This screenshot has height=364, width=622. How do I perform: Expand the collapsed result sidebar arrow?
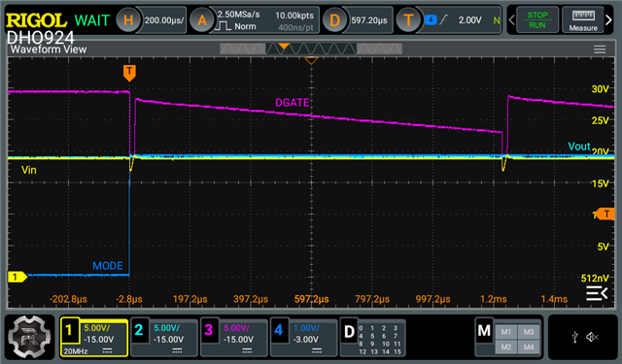597,293
